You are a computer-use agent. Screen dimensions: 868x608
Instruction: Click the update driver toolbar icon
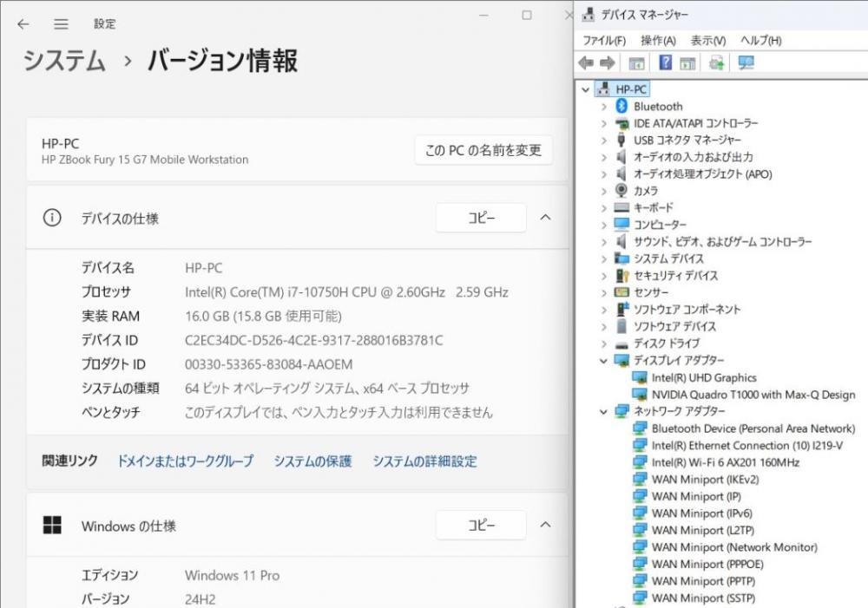pos(716,63)
